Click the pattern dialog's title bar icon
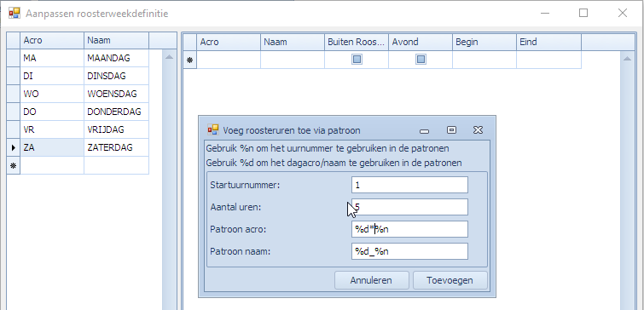The height and width of the screenshot is (310, 644). (x=212, y=130)
